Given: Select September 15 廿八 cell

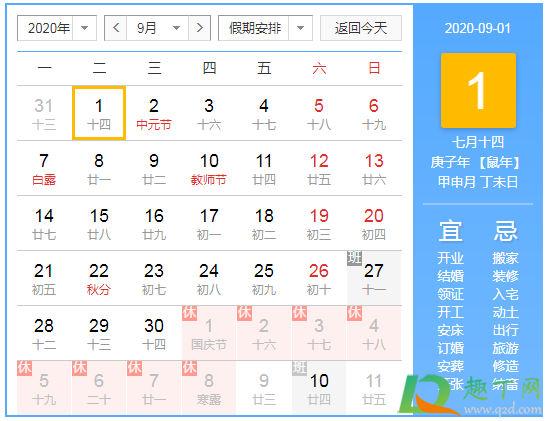Looking at the screenshot, I should 99,224.
